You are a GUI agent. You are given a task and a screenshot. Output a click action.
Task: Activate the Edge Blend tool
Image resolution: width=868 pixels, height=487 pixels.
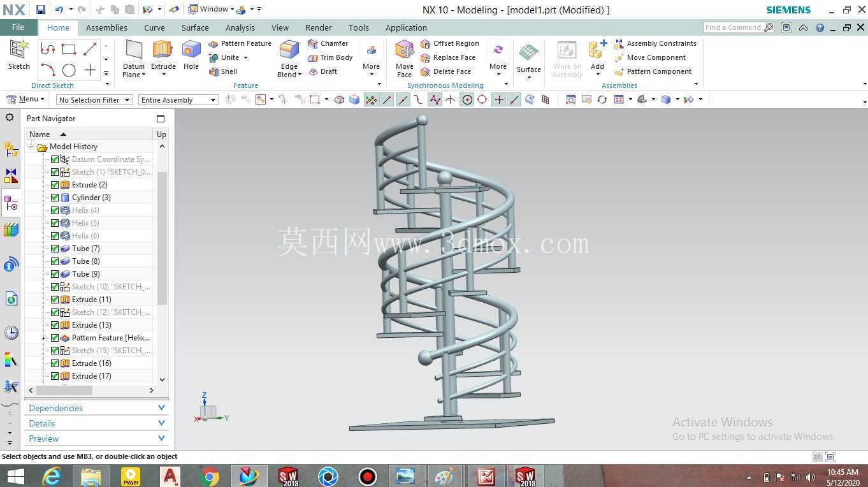[x=289, y=59]
